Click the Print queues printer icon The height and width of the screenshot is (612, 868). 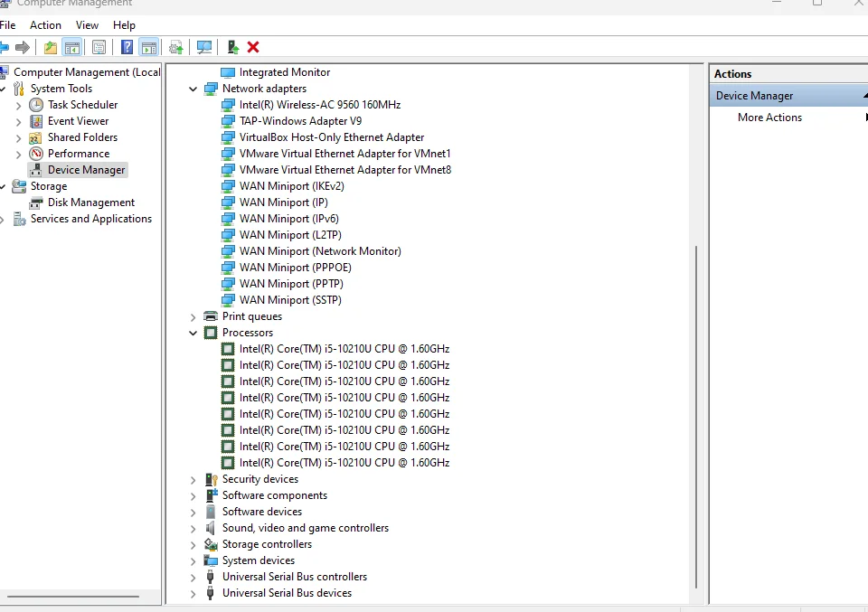[211, 316]
